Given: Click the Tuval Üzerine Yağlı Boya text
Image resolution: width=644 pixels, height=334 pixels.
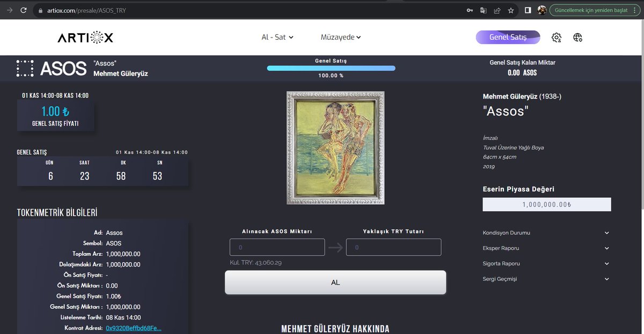Looking at the screenshot, I should click(x=514, y=147).
